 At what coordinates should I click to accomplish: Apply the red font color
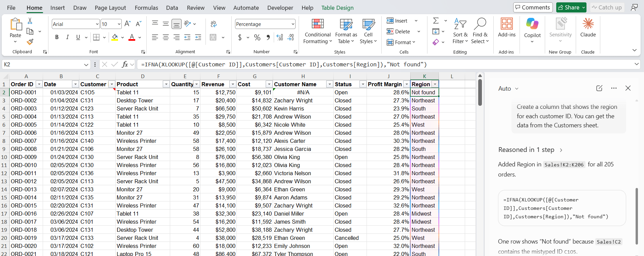[132, 37]
